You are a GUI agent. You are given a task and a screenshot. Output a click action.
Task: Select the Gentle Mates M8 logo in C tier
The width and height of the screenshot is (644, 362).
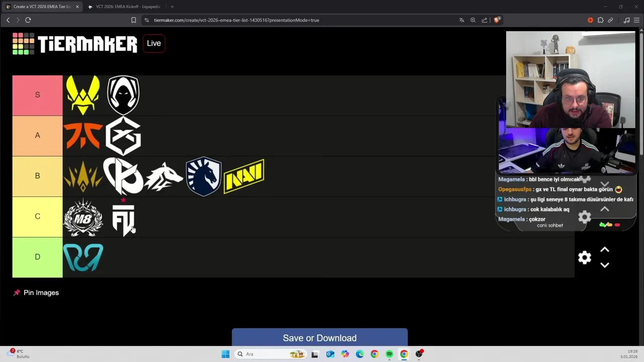pos(83,217)
